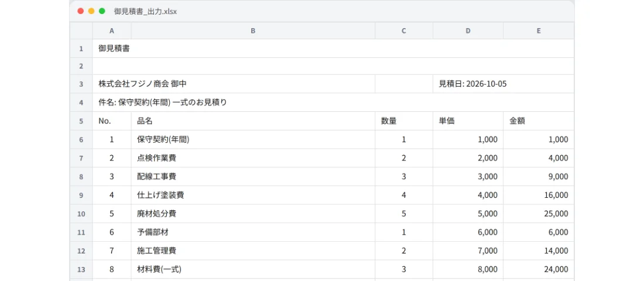The width and height of the screenshot is (644, 281).
Task: Select the 25,000 amount cell
Action: [539, 214]
